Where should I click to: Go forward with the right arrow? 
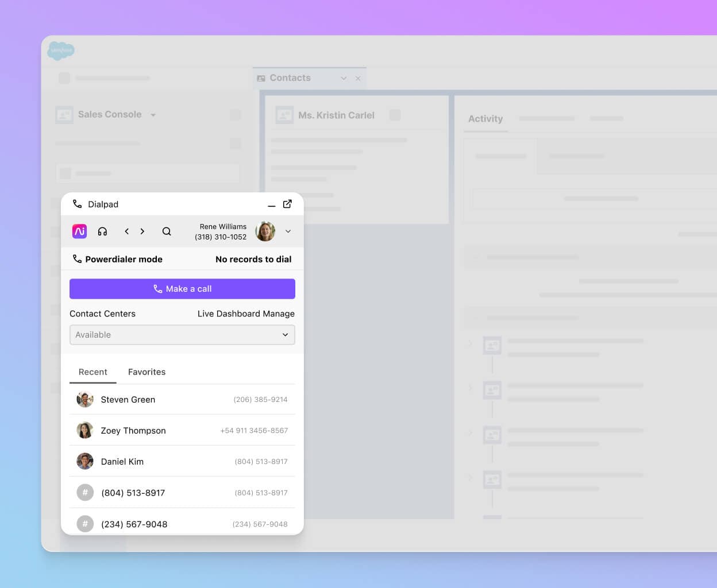click(142, 231)
